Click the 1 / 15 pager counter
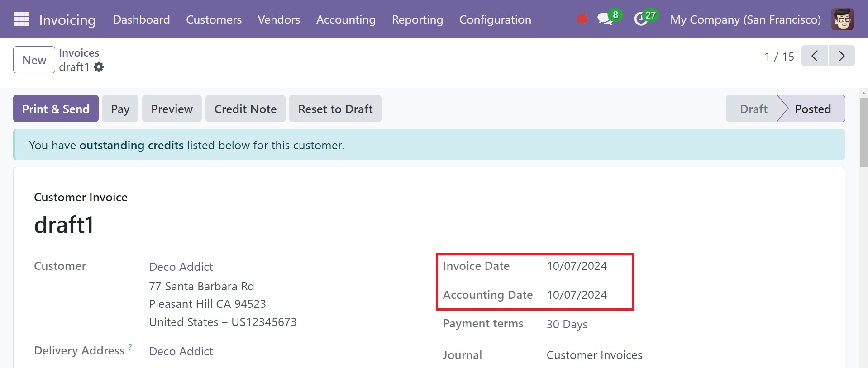The height and width of the screenshot is (368, 868). (x=779, y=57)
